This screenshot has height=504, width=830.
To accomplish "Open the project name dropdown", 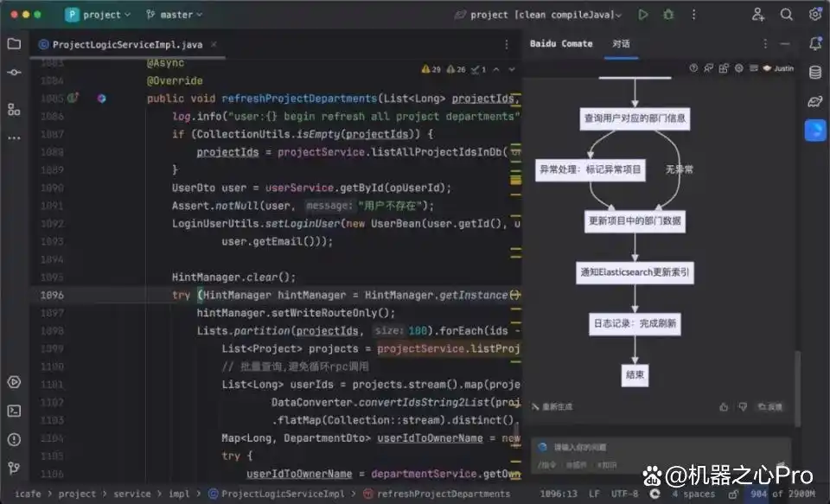I will pyautogui.click(x=98, y=15).
